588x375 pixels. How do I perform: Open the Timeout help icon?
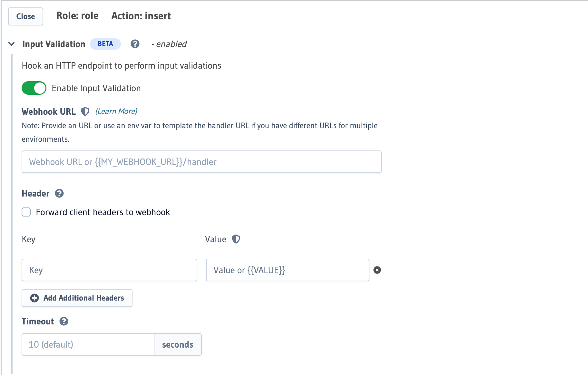(x=64, y=321)
